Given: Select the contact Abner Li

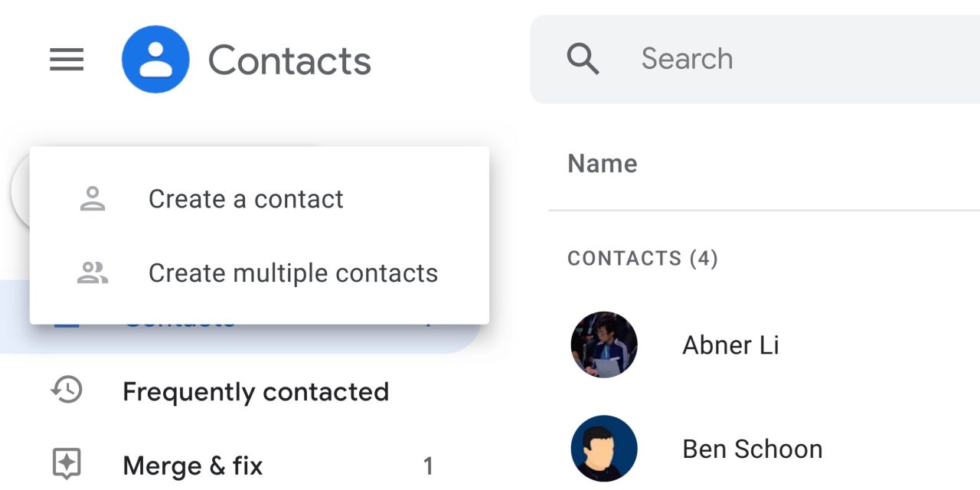Looking at the screenshot, I should tap(730, 345).
